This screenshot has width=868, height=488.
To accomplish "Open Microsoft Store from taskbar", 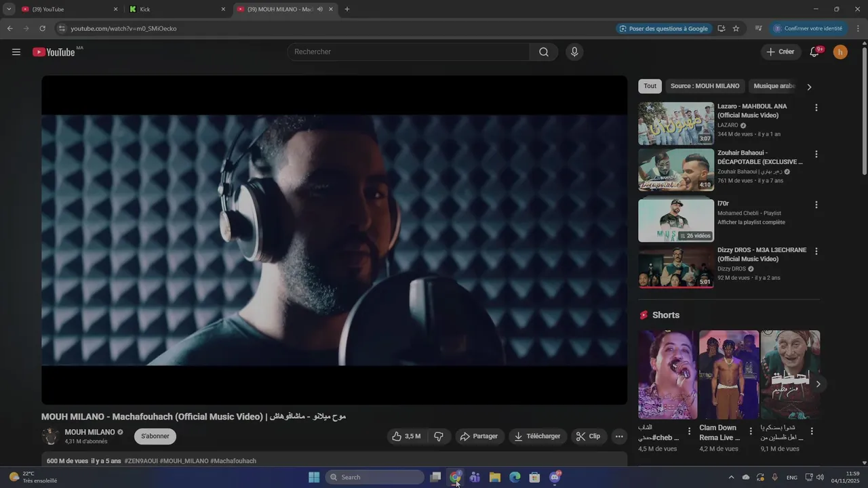I will click(x=534, y=477).
